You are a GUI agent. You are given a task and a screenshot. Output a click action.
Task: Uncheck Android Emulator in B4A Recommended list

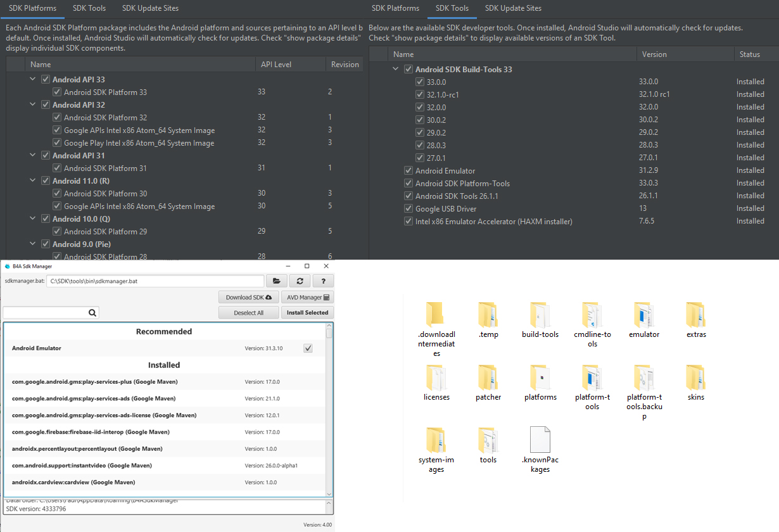pyautogui.click(x=308, y=348)
